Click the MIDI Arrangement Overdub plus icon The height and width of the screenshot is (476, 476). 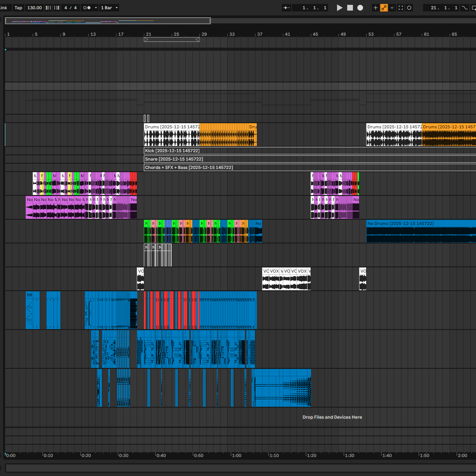pyautogui.click(x=375, y=8)
